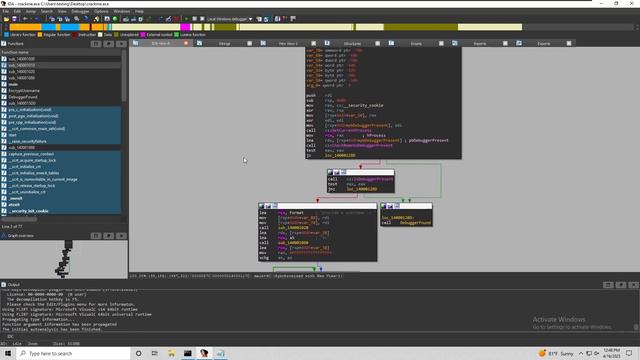
Task: Open the Debugger menu
Action: pos(80,11)
